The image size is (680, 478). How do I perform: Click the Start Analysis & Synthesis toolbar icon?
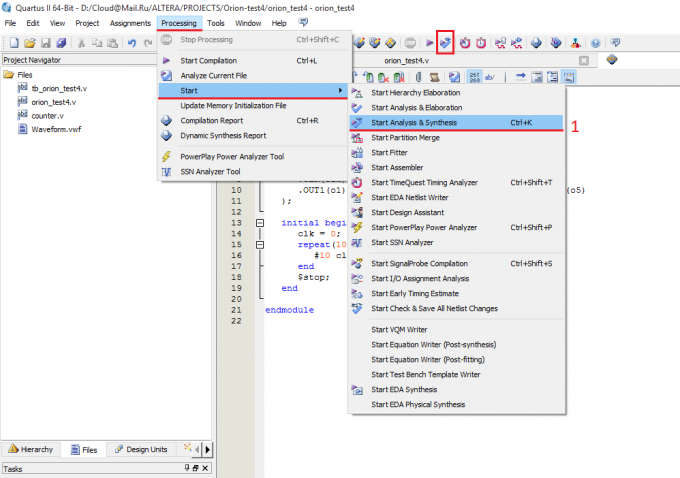(445, 43)
